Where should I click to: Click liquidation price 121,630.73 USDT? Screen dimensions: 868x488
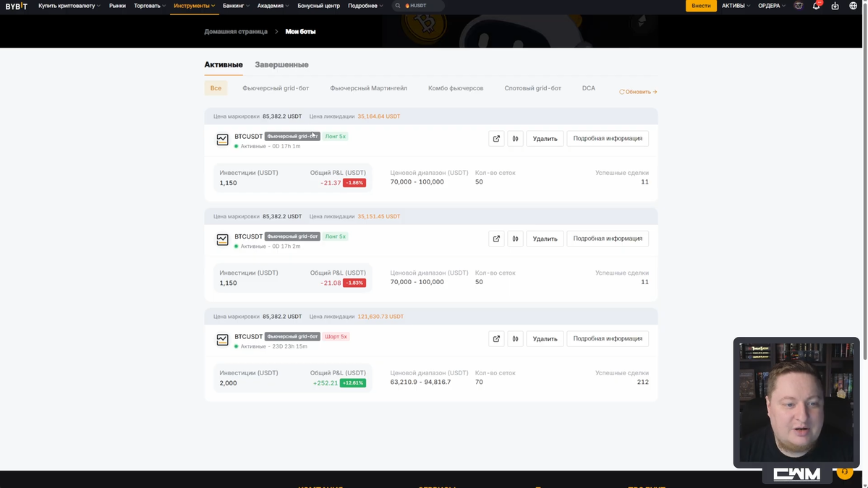[x=380, y=317]
